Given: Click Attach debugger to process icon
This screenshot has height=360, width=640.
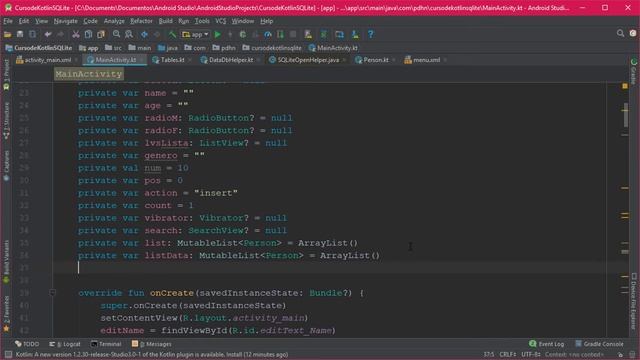Looking at the screenshot, I should pos(280,34).
